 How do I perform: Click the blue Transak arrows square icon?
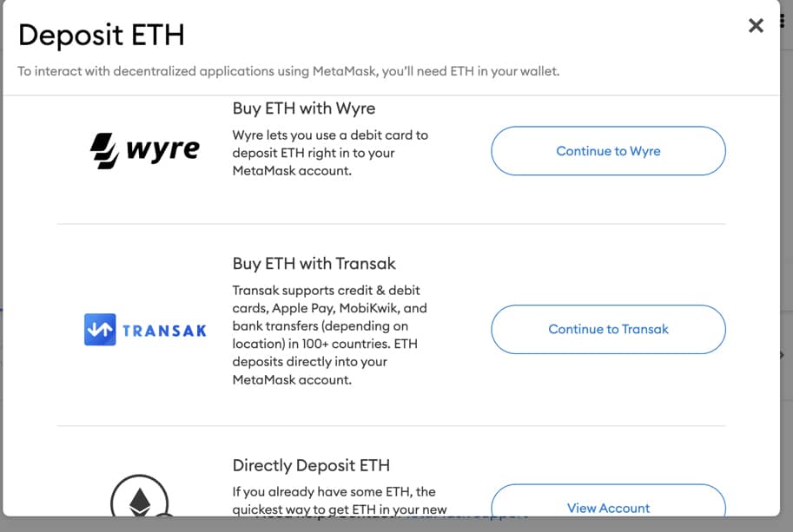tap(100, 330)
